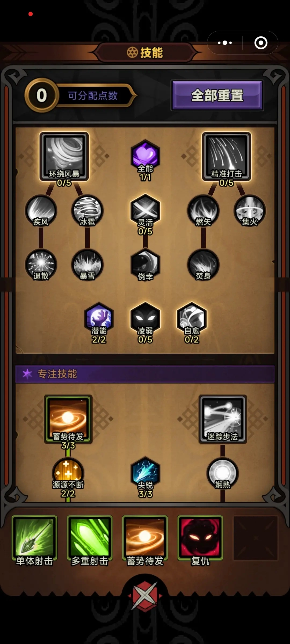Select the 环绕风暴 skill icon
The width and height of the screenshot is (290, 644).
tap(64, 156)
